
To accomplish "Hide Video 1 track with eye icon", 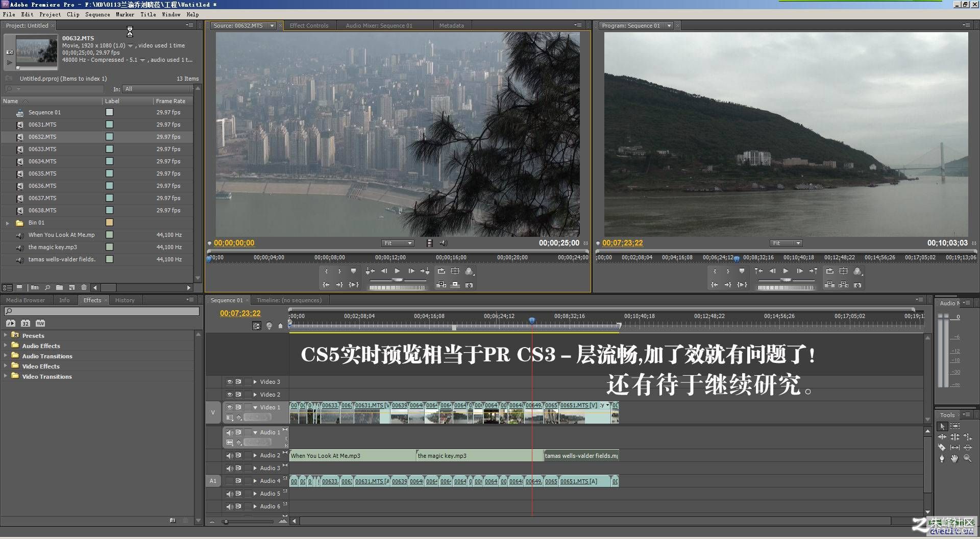I will point(229,407).
